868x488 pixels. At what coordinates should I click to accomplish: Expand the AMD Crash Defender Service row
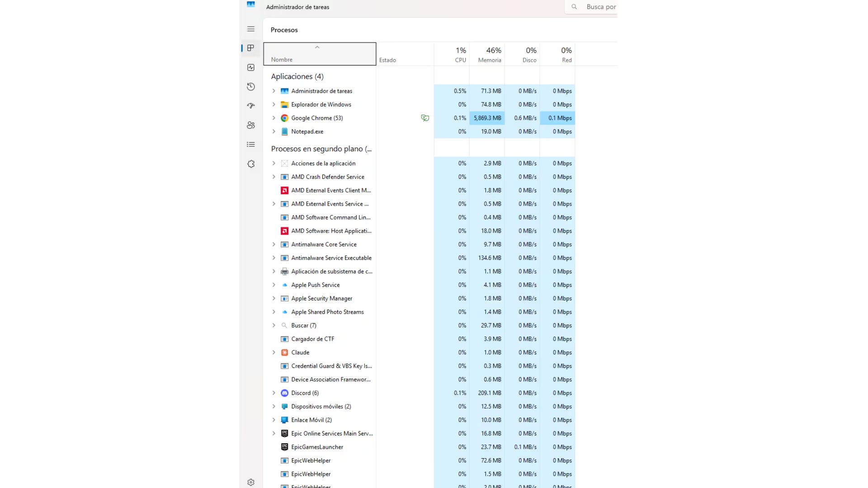[x=274, y=177]
